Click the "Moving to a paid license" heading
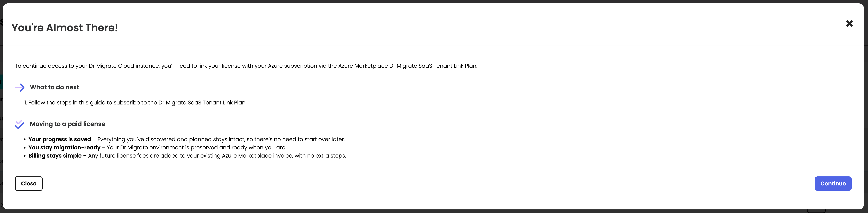868x213 pixels. coord(67,124)
